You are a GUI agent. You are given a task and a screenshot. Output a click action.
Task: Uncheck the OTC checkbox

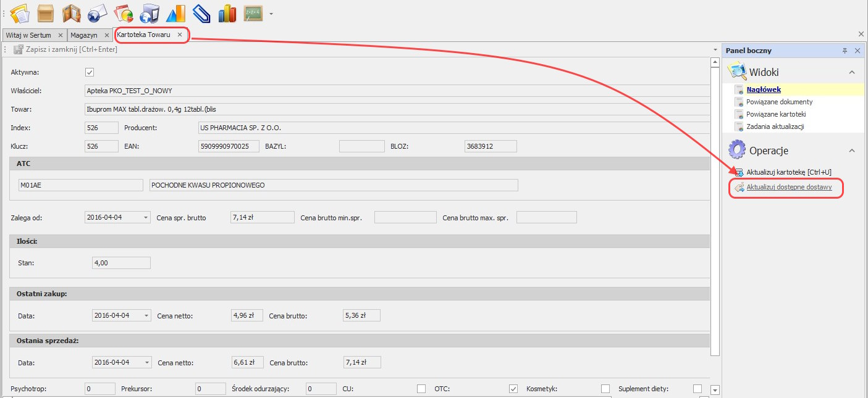tap(513, 389)
